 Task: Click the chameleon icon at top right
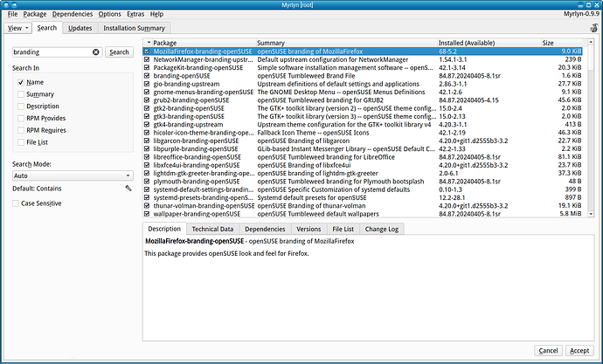coord(594,28)
